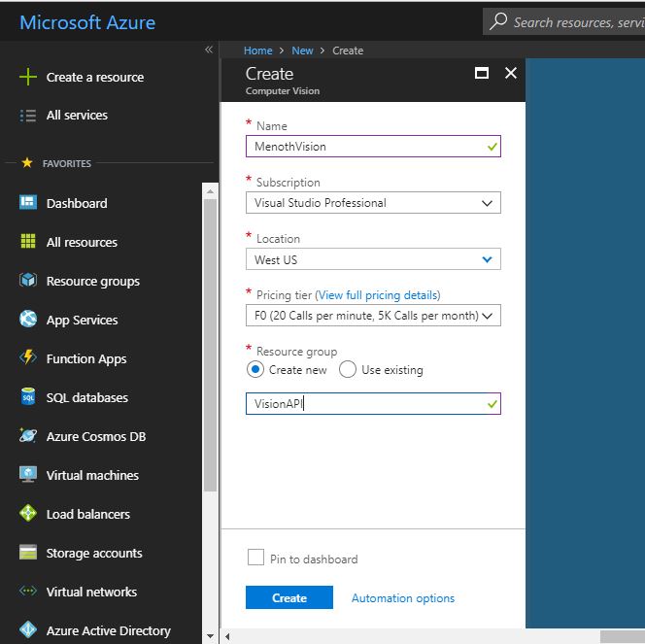Screen dimensions: 645x644
Task: Open the Subscription dropdown
Action: pos(373,203)
